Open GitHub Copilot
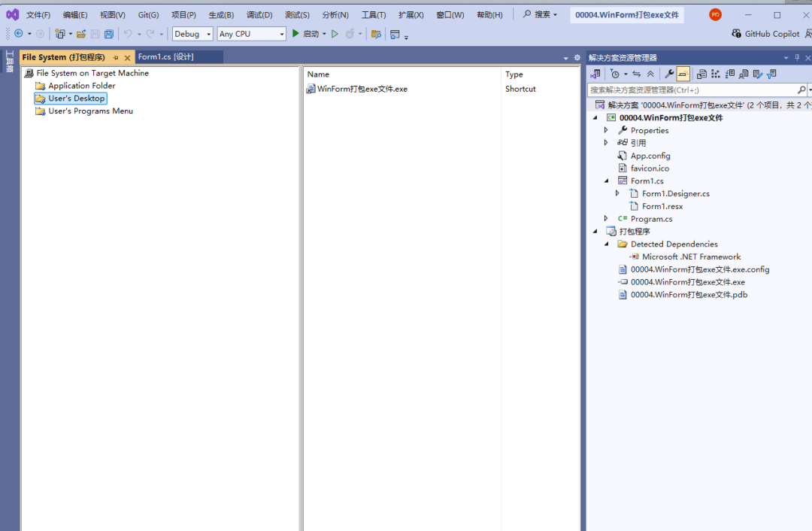 pos(765,34)
